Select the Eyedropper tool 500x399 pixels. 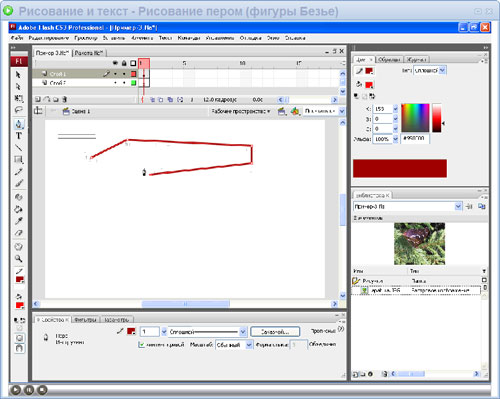pos(19,221)
